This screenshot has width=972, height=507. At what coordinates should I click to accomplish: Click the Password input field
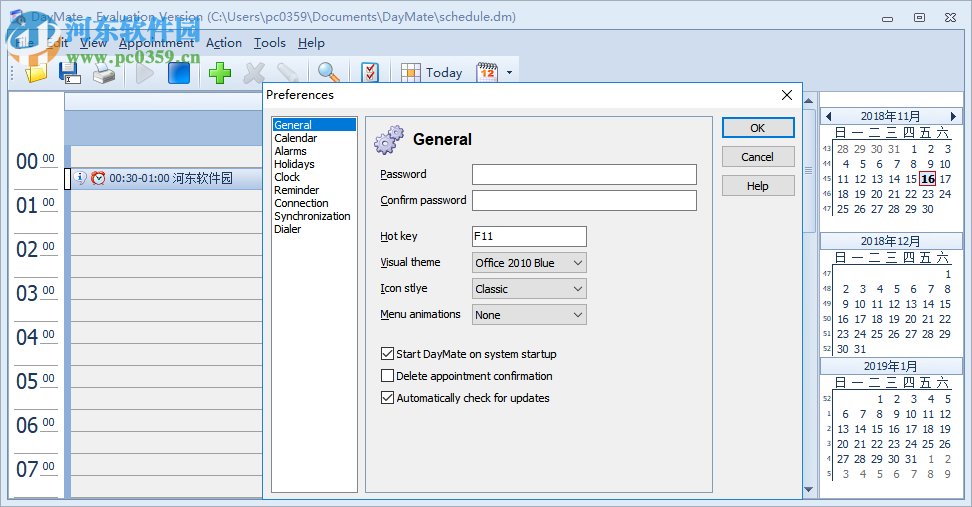click(x=584, y=175)
